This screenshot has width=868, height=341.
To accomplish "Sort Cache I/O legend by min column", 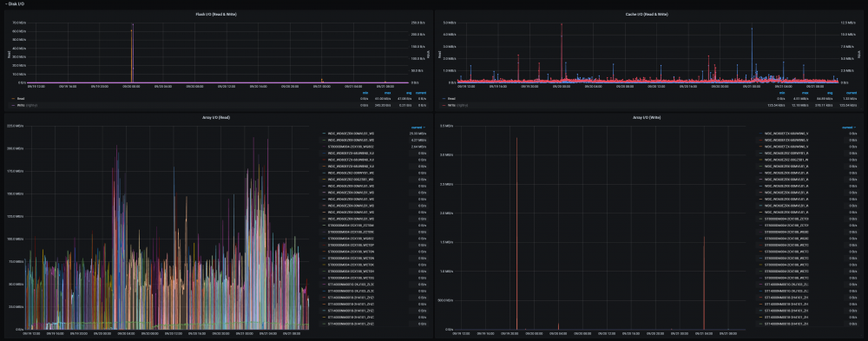I will pyautogui.click(x=782, y=93).
